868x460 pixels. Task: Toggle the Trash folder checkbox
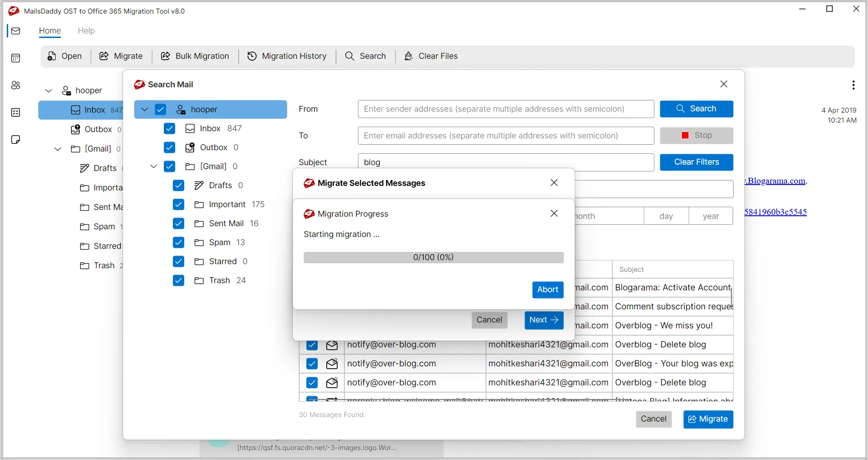coord(179,280)
